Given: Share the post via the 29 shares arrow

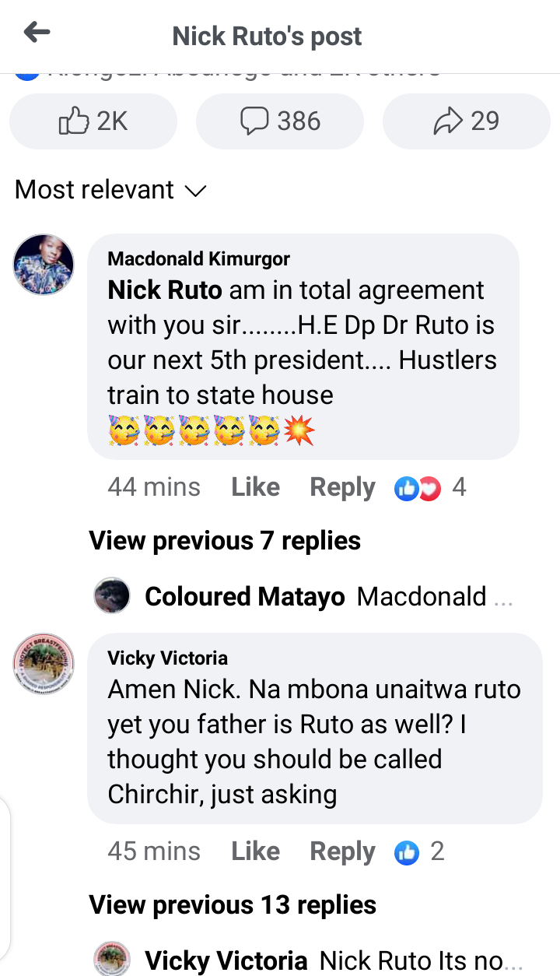Looking at the screenshot, I should (x=467, y=121).
